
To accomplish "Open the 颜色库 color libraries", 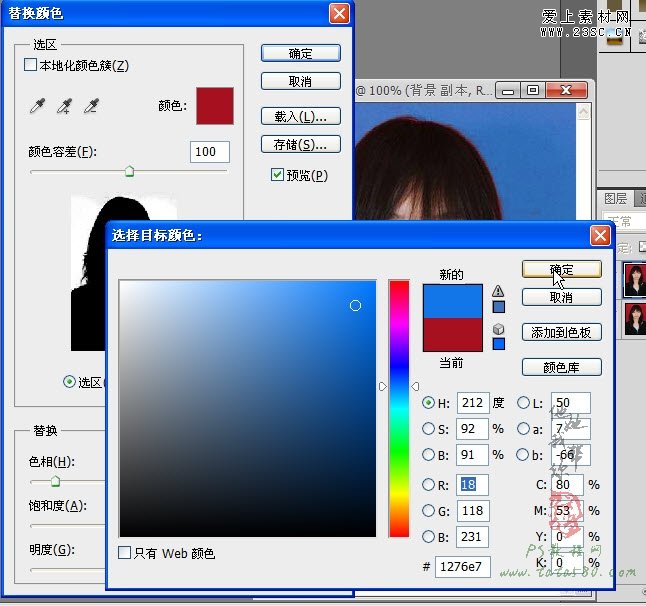I will point(561,367).
